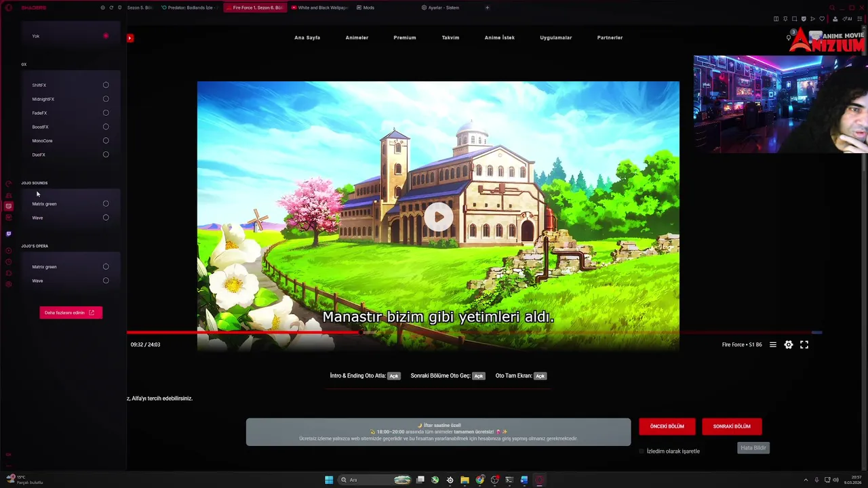Image resolution: width=868 pixels, height=488 pixels.
Task: Open the split-screen icon in browser toolbar
Action: [776, 19]
